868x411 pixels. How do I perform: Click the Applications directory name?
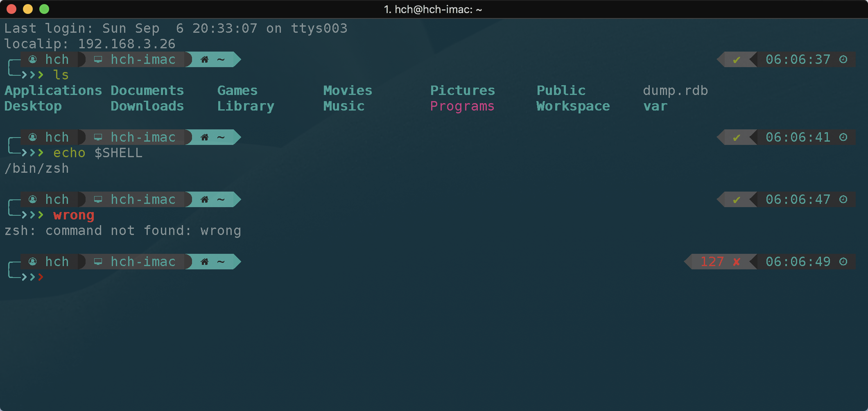[x=53, y=90]
